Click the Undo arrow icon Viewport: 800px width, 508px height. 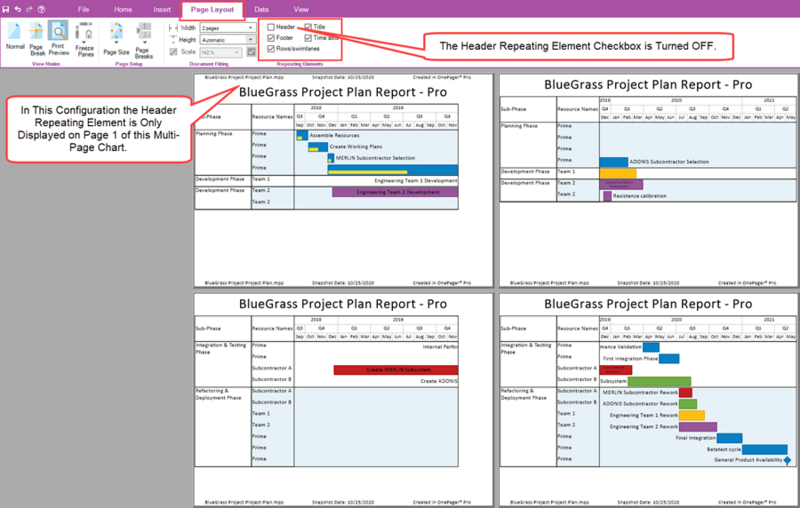tap(18, 9)
